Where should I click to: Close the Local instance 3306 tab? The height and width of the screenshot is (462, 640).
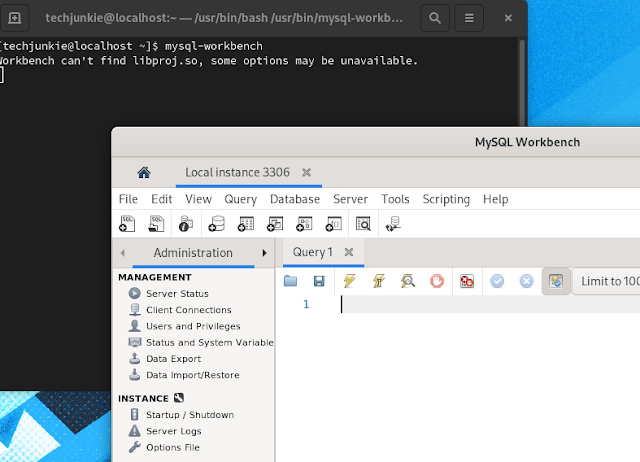tap(307, 173)
